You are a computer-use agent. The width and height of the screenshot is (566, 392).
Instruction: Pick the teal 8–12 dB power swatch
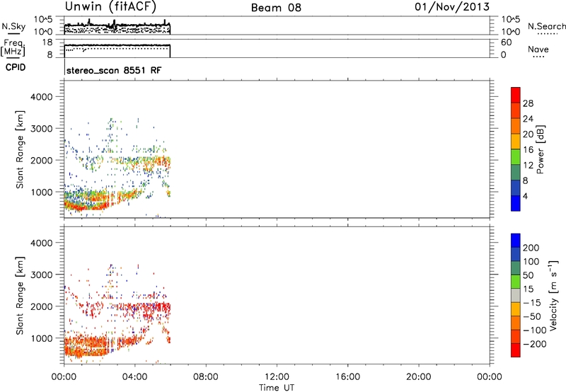point(516,173)
